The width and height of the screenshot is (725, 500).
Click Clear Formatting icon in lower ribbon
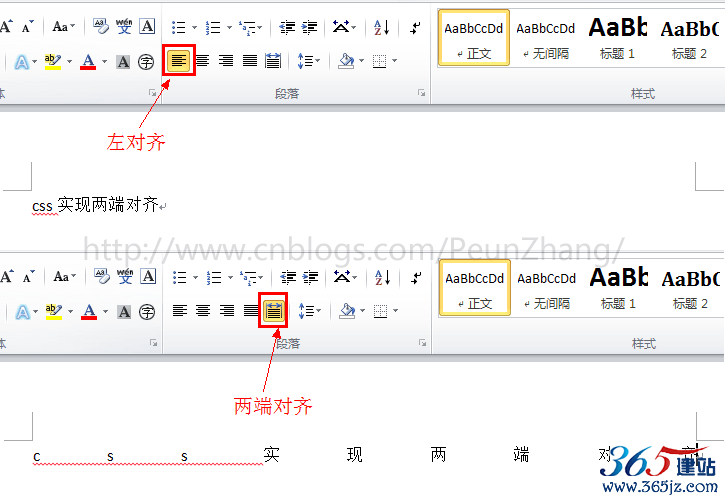[x=101, y=277]
